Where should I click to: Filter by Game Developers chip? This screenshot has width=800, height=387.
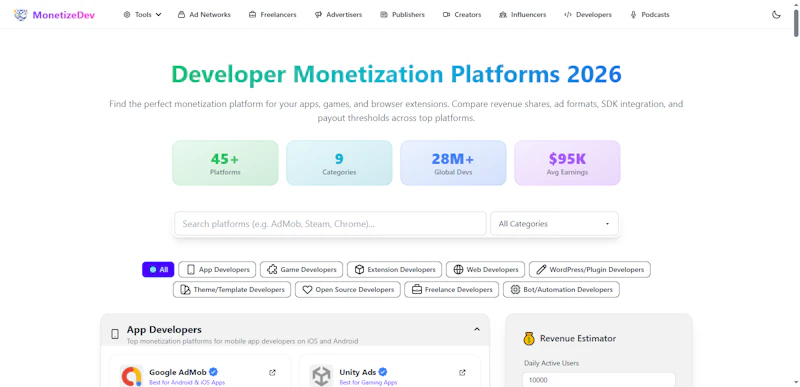pyautogui.click(x=302, y=270)
